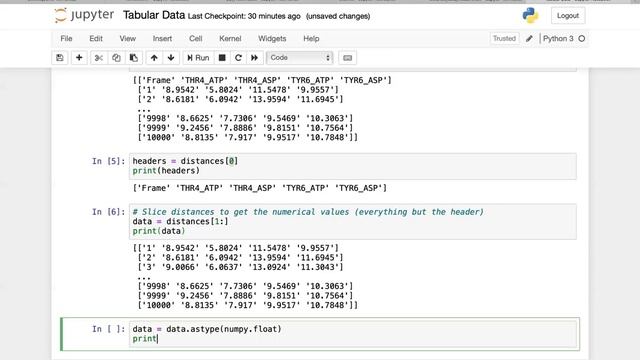
Task: Open the View menu
Action: [127, 38]
